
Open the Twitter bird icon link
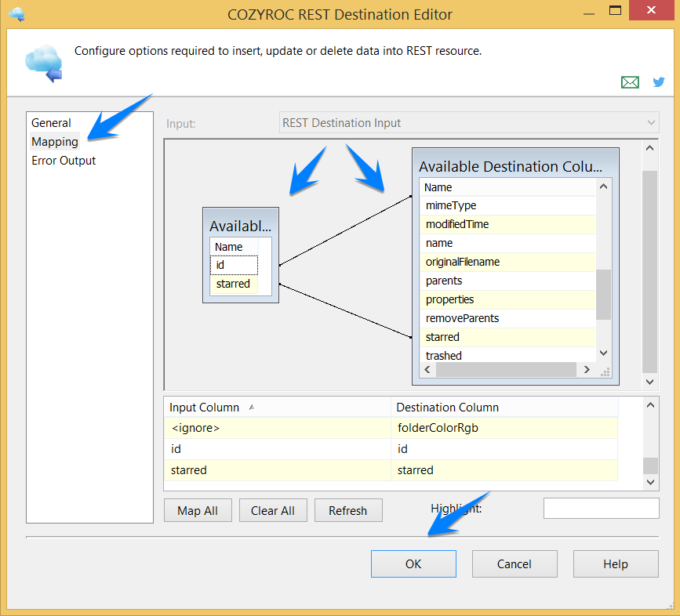point(659,82)
